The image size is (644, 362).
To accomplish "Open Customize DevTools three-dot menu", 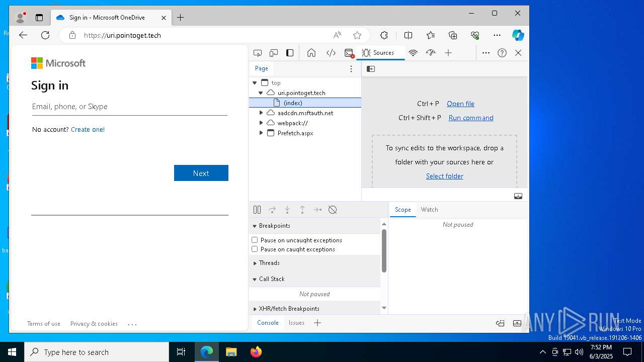I will (486, 53).
